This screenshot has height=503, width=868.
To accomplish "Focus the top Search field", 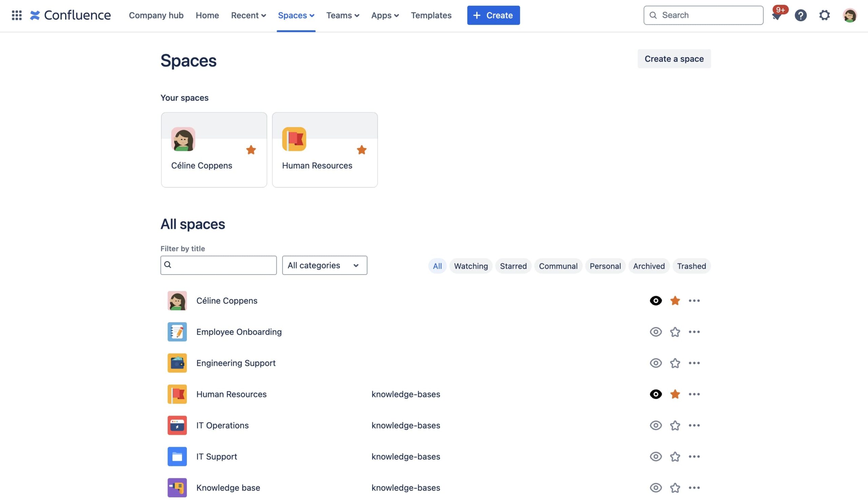I will tap(703, 15).
